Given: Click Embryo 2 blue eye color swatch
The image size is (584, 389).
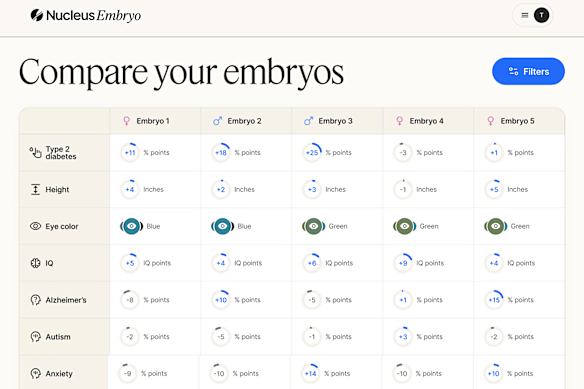Looking at the screenshot, I should [x=222, y=226].
